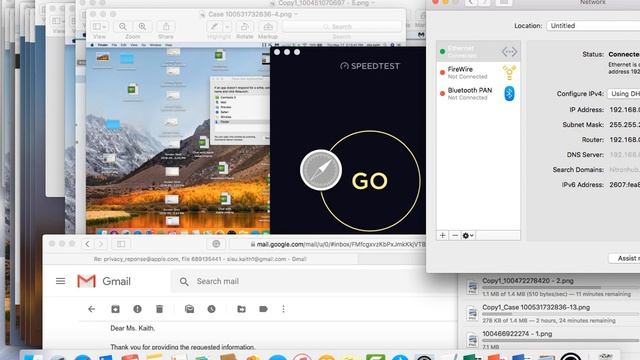Click the round icon left of Safari address bar
This screenshot has width=640, height=360.
216,244
